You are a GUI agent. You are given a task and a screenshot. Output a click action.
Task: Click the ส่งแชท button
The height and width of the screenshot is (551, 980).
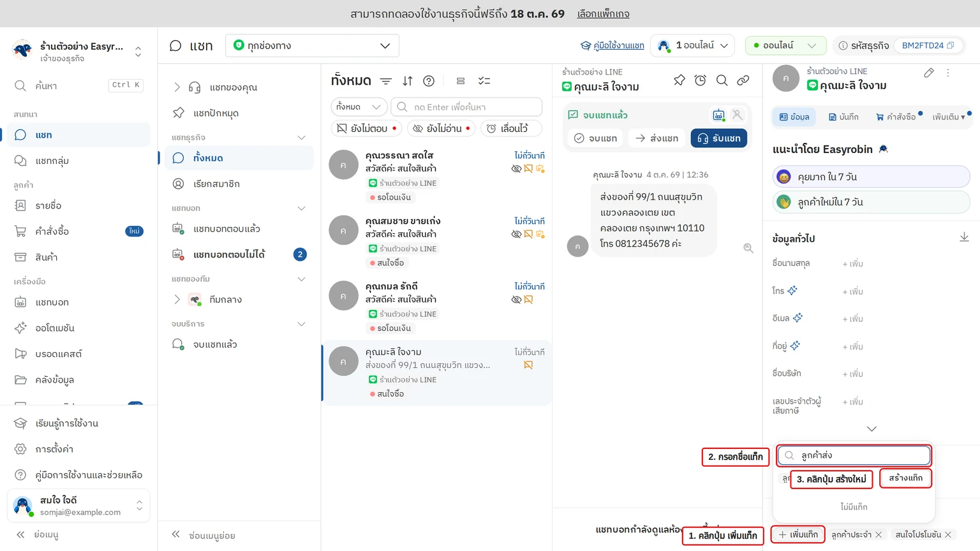click(x=657, y=138)
